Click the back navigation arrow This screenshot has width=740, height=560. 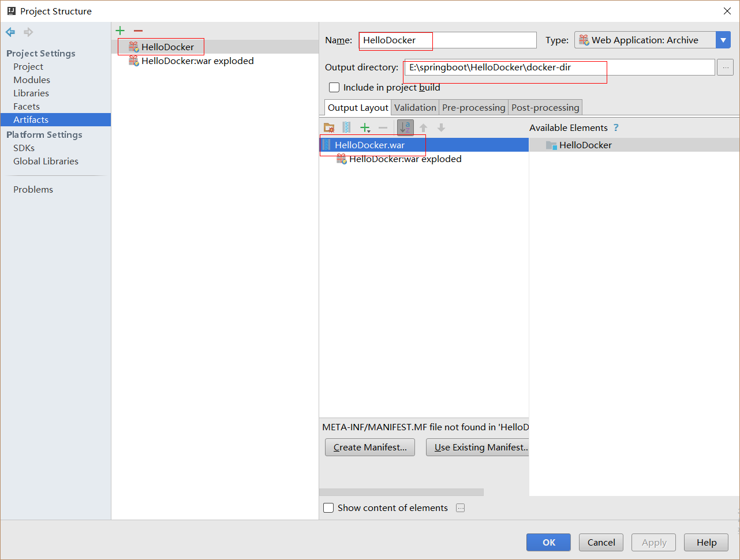[x=10, y=32]
